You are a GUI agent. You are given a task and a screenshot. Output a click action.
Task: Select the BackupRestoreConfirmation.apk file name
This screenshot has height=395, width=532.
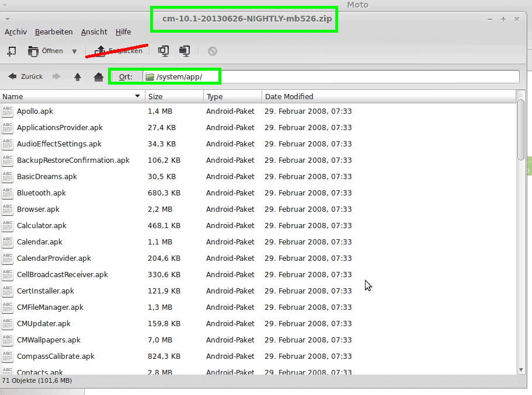73,160
